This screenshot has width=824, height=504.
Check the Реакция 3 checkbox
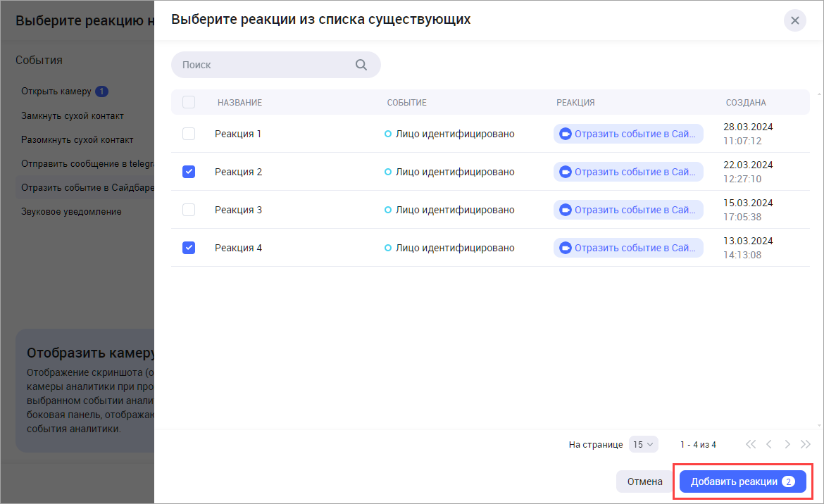pos(189,210)
